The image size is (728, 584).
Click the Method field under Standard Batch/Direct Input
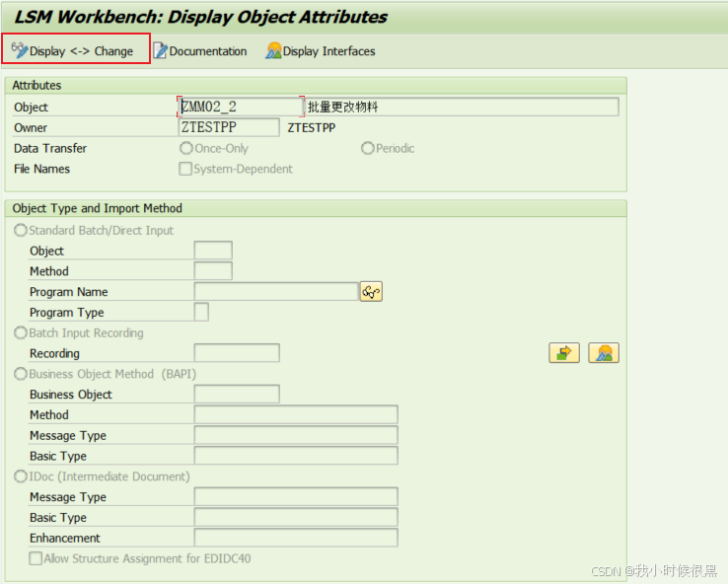213,270
